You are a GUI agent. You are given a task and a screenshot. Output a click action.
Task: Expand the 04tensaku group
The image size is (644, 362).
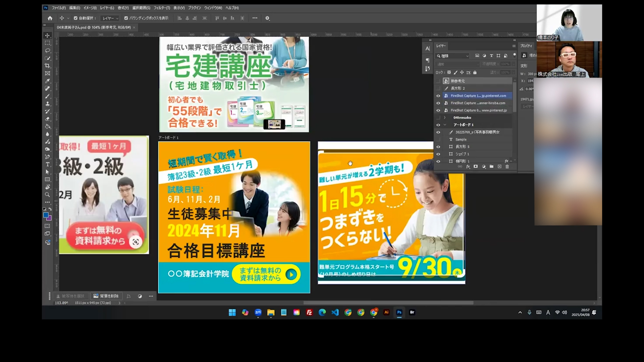tap(445, 118)
